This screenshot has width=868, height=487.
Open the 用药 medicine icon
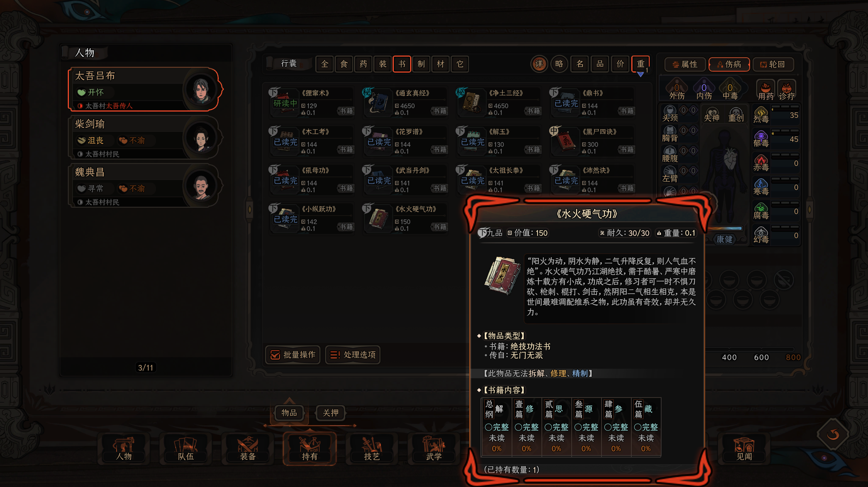click(x=766, y=90)
